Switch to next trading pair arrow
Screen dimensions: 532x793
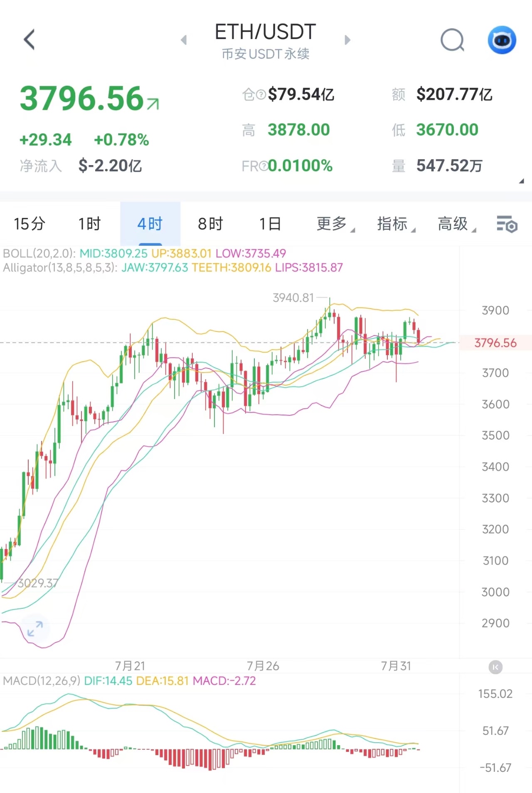point(348,40)
